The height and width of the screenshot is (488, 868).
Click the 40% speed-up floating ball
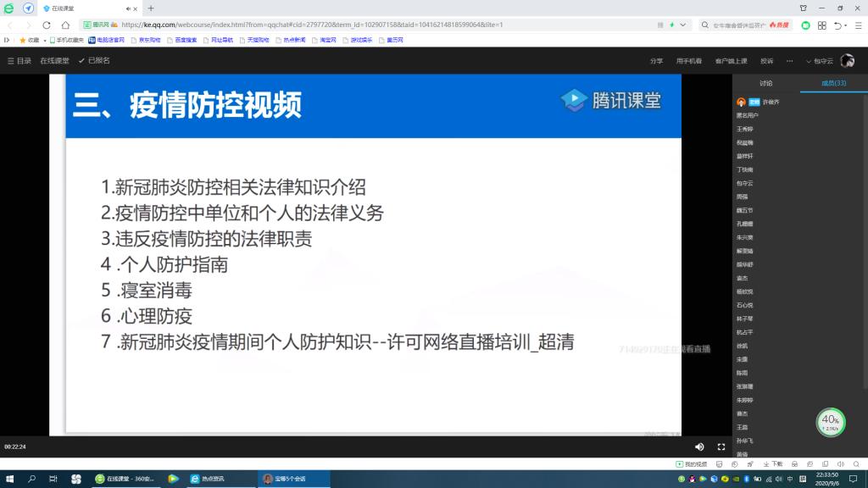(831, 421)
